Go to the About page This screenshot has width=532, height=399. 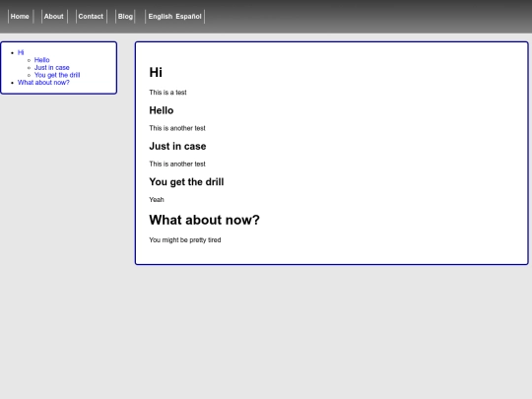(53, 17)
